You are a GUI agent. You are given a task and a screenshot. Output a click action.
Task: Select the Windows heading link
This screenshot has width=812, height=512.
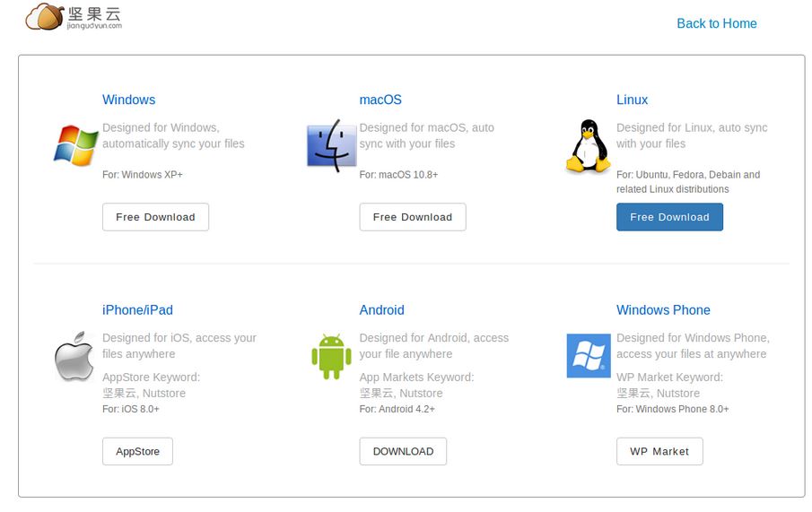[x=129, y=100]
